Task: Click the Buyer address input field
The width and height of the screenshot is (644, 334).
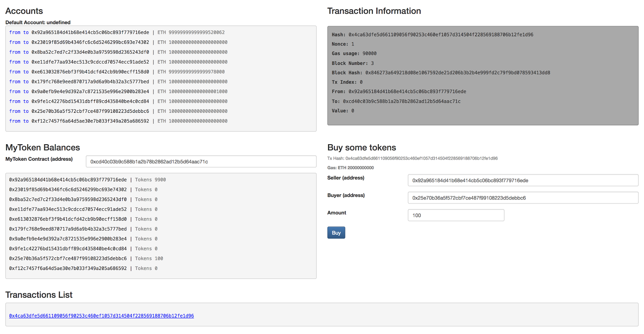Action: [523, 198]
